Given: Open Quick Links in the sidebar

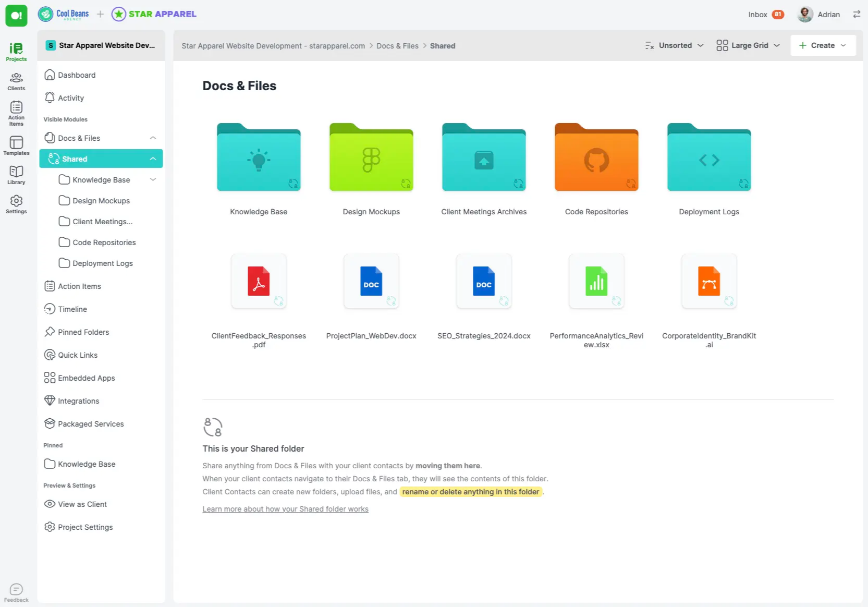Looking at the screenshot, I should tap(77, 355).
